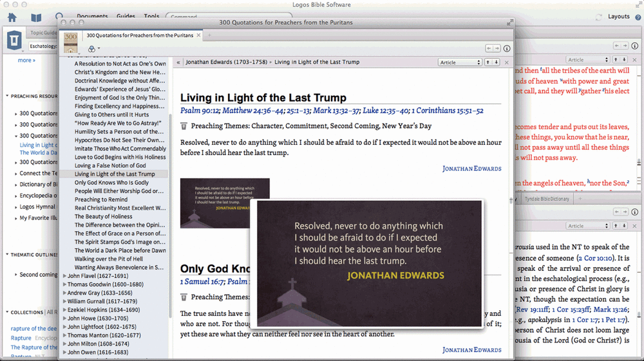The width and height of the screenshot is (644, 361).
Task: Open the Article dropdown in Bible panel
Action: tap(587, 60)
